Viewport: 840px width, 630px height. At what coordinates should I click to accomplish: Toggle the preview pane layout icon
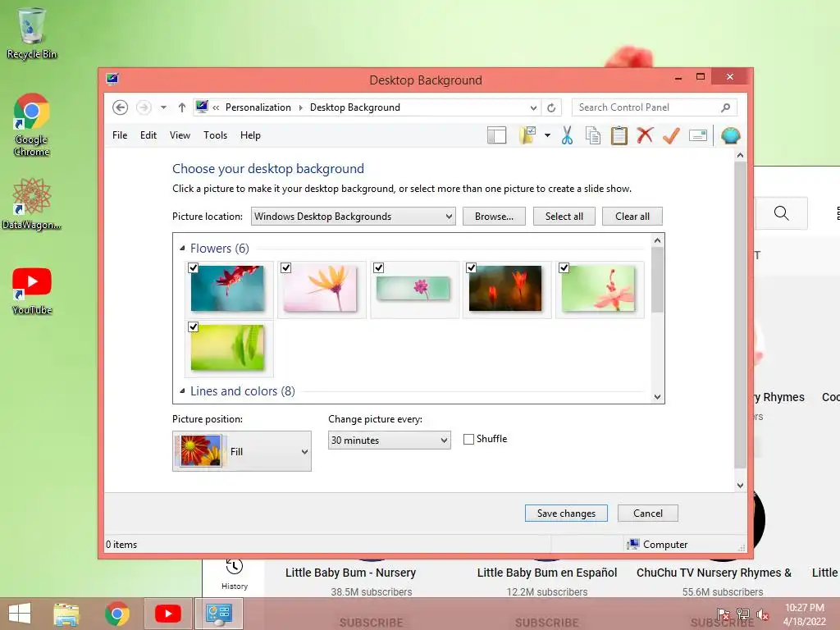click(x=496, y=135)
